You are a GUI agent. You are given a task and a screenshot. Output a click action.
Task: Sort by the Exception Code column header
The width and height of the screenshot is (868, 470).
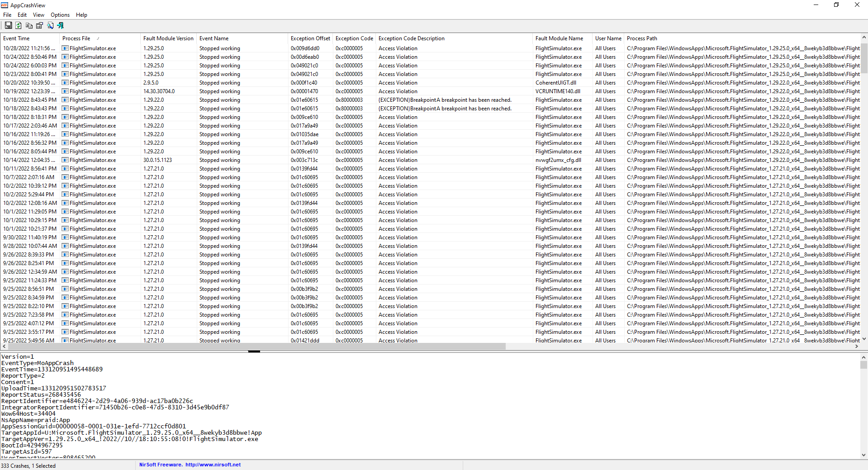tap(354, 38)
